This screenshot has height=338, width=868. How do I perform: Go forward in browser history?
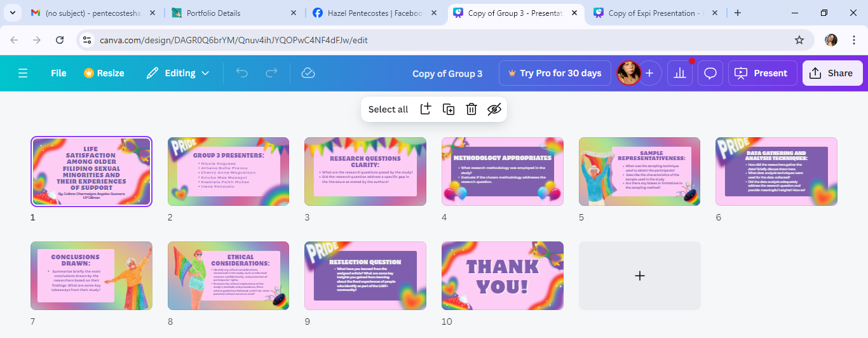pos(37,40)
